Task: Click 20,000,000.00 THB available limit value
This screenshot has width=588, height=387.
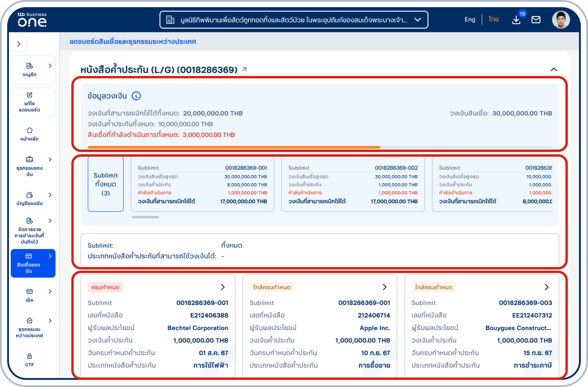Action: tap(213, 113)
